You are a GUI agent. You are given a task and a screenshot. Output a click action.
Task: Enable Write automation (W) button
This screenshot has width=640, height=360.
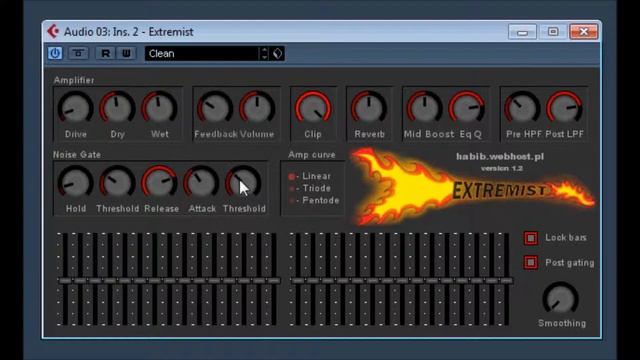click(126, 53)
